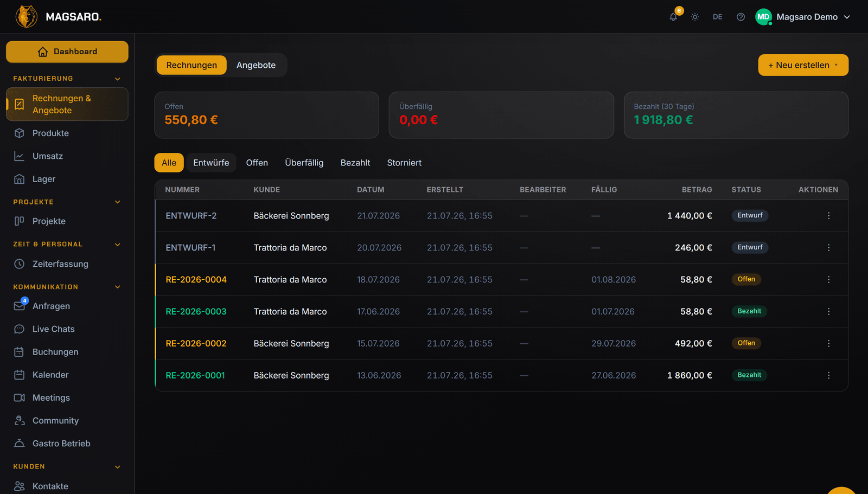868x494 pixels.
Task: Sort table by Betrag column header
Action: point(697,190)
